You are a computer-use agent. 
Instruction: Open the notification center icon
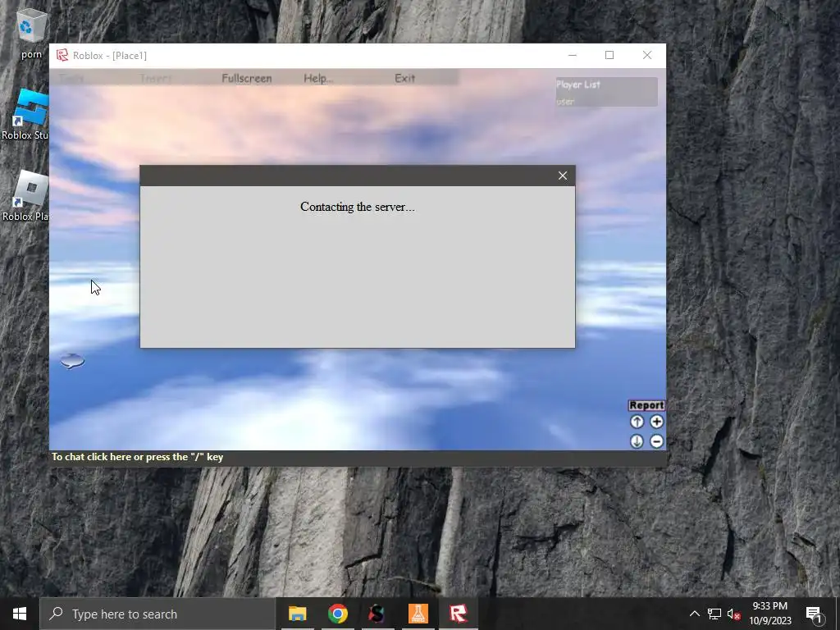(x=814, y=614)
